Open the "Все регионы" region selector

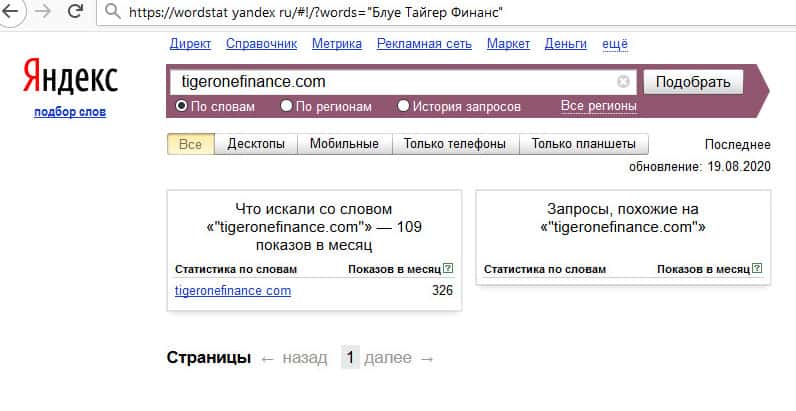tap(598, 106)
